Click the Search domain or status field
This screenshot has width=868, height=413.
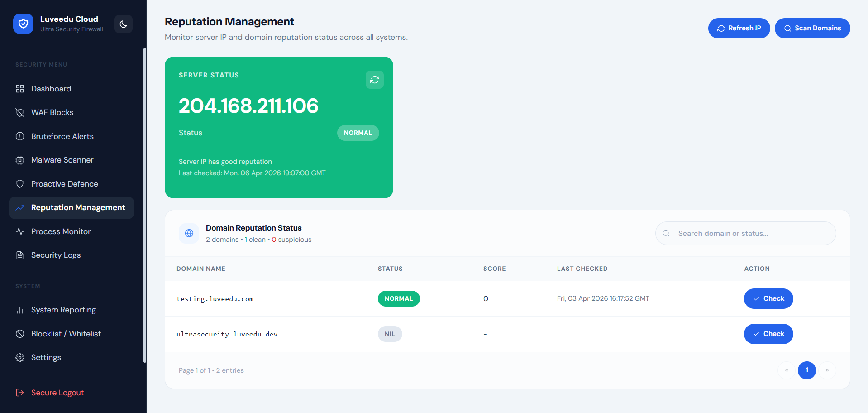(745, 233)
